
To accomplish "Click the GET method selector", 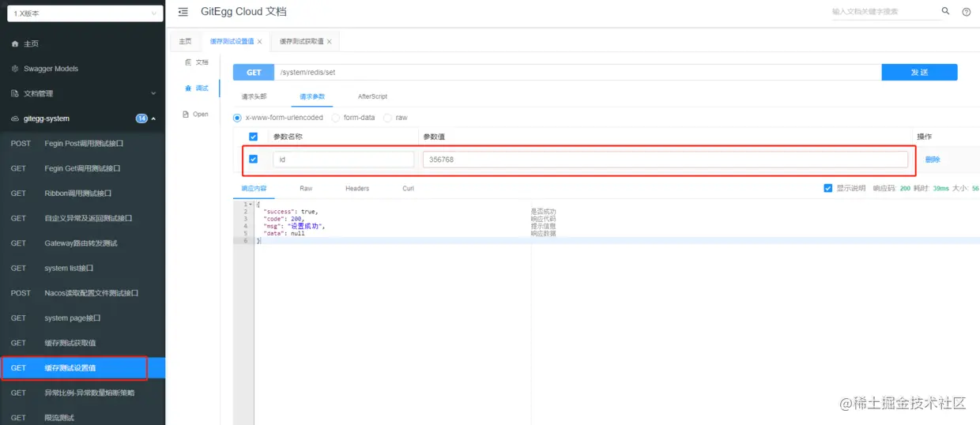I will tap(254, 72).
